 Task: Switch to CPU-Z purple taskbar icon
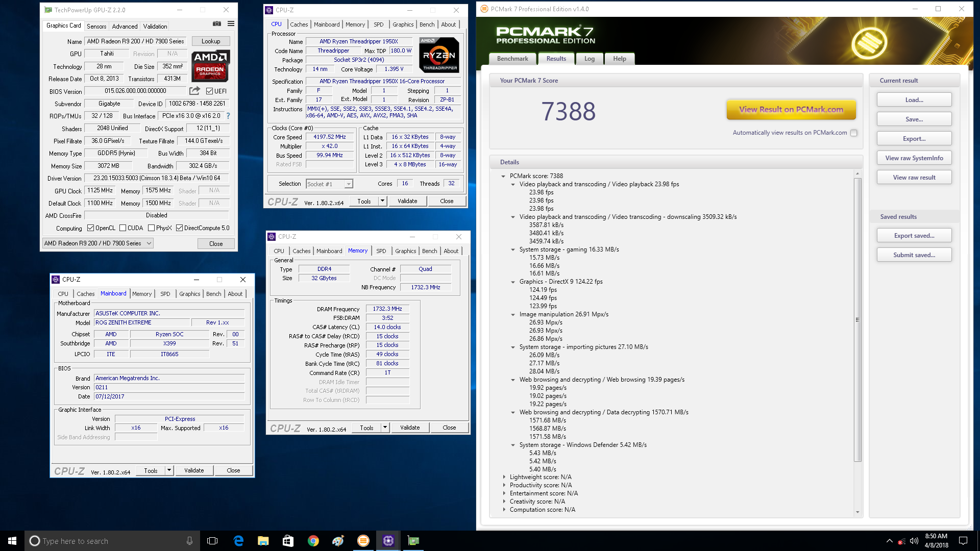[x=388, y=541]
